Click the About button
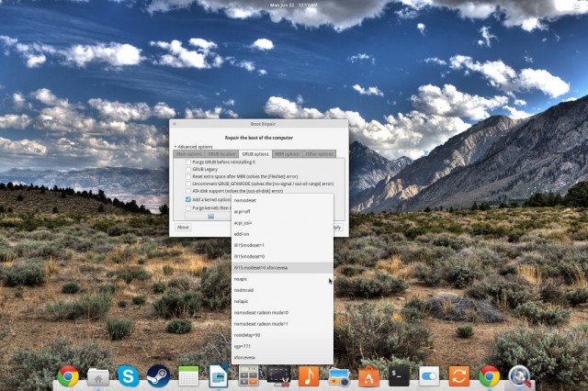The height and width of the screenshot is (391, 588). [x=183, y=227]
